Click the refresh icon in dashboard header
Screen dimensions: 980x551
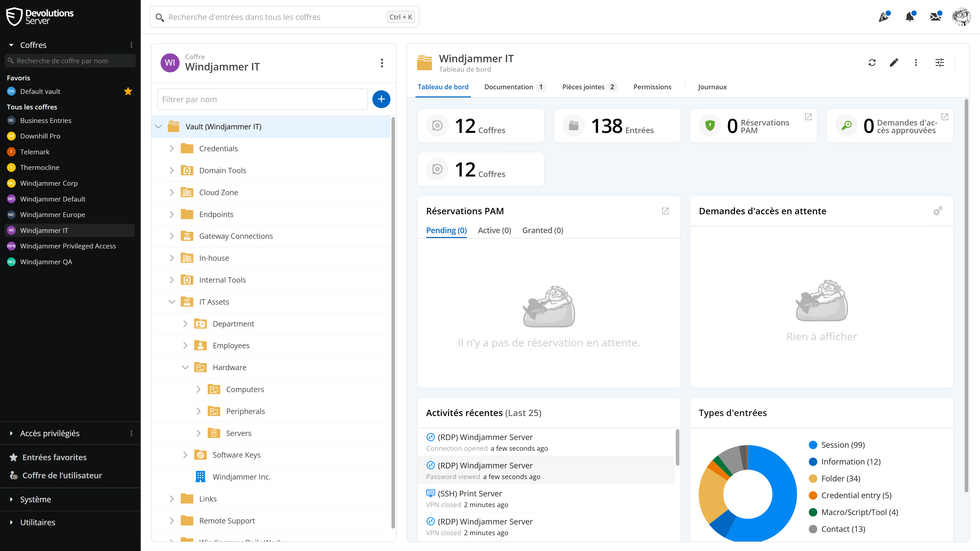tap(872, 63)
